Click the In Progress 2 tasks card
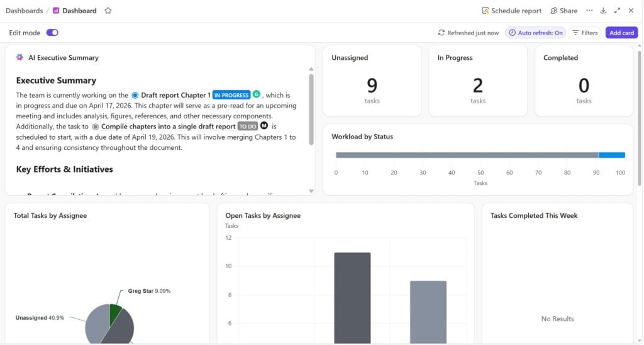Image resolution: width=644 pixels, height=345 pixels. (x=478, y=81)
